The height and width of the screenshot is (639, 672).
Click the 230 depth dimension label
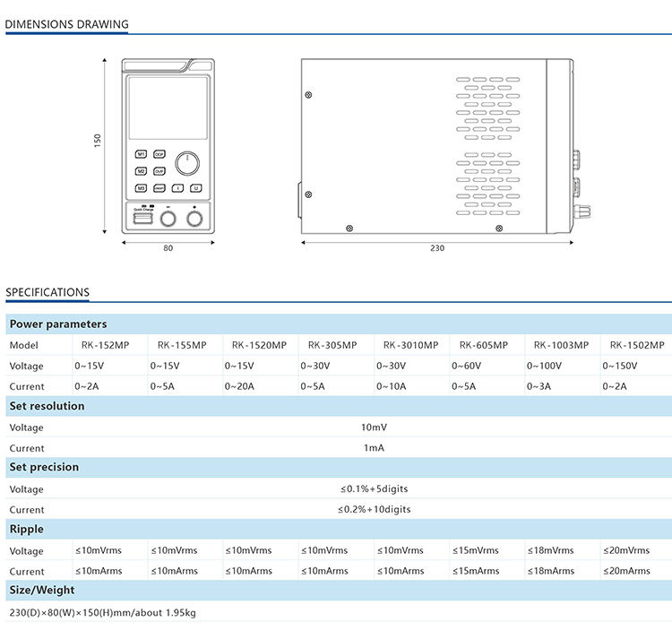click(x=437, y=248)
